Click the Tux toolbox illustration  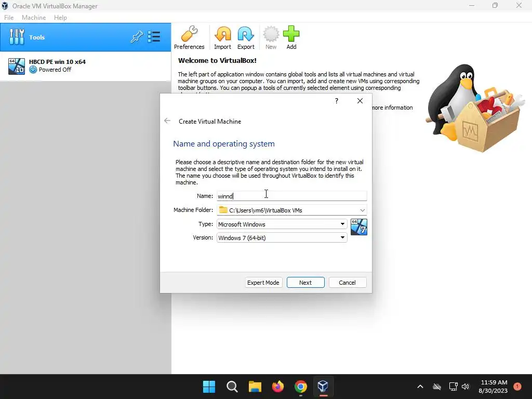475,108
